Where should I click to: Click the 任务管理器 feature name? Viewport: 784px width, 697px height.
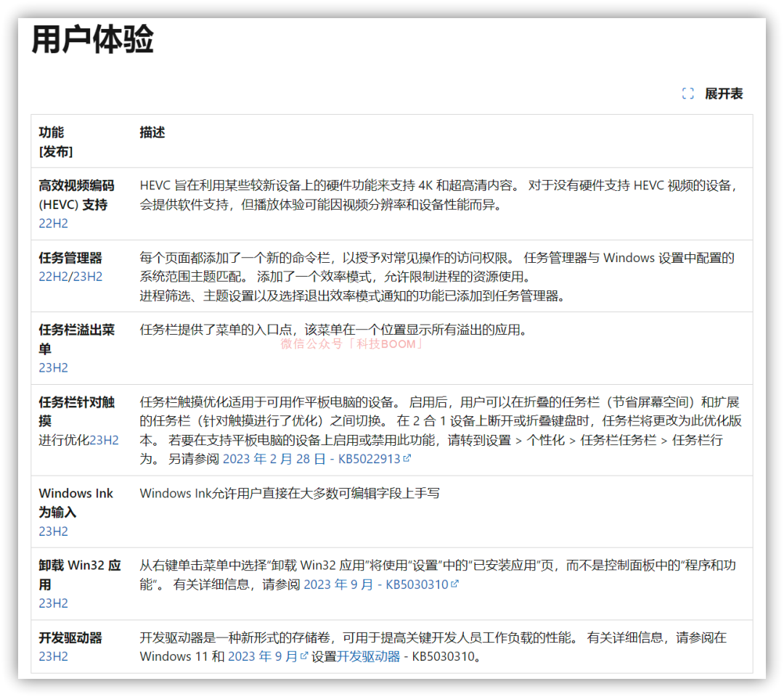pyautogui.click(x=70, y=258)
